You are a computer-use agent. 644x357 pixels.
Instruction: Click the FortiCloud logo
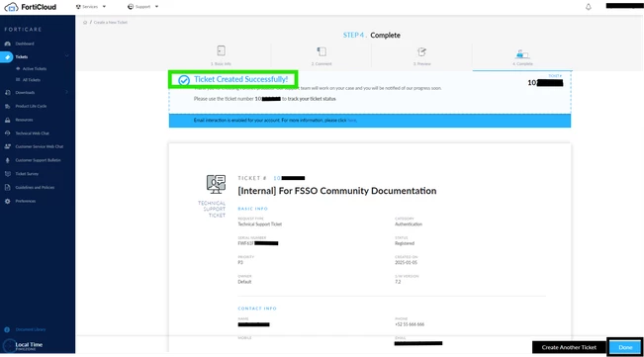[x=31, y=7]
